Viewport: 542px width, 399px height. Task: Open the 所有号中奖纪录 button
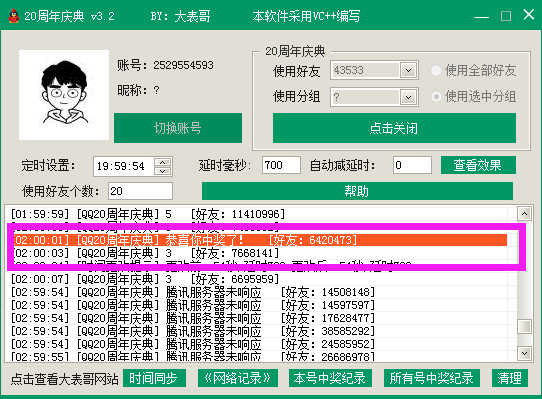(432, 378)
